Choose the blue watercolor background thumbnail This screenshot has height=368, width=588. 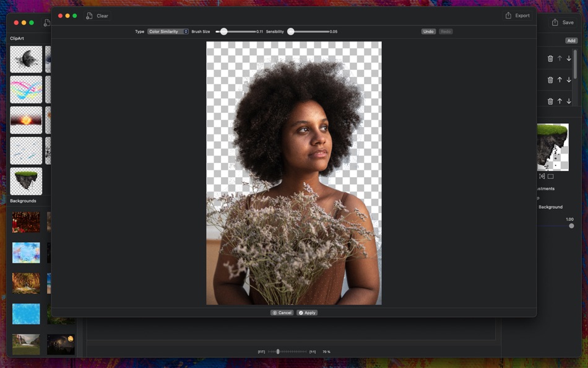pos(26,253)
